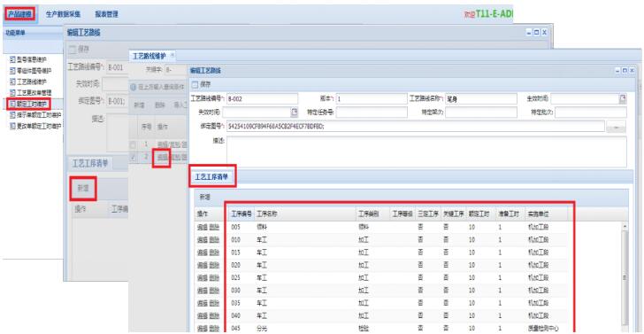
Task: Focus the 工艺路线名称 field
Action: coord(481,98)
